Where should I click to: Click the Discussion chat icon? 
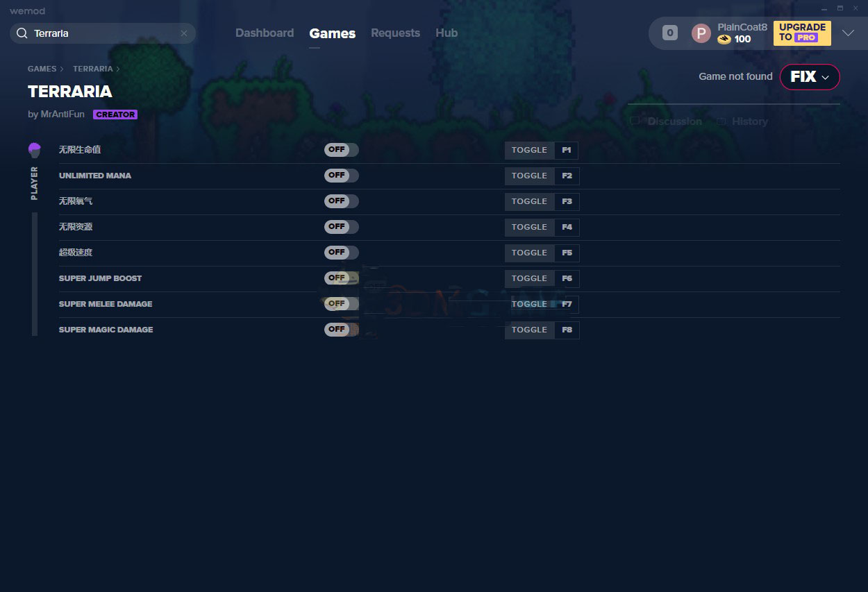pos(635,121)
